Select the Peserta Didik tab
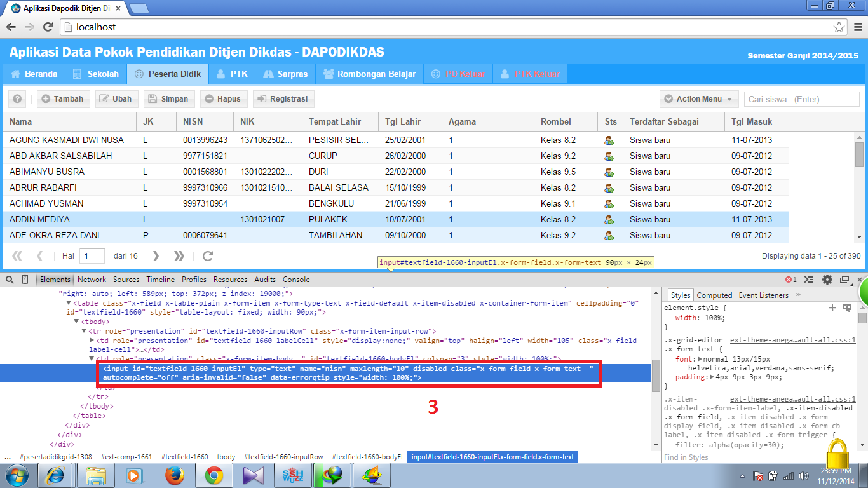Viewport: 868px width, 488px height. coord(168,74)
